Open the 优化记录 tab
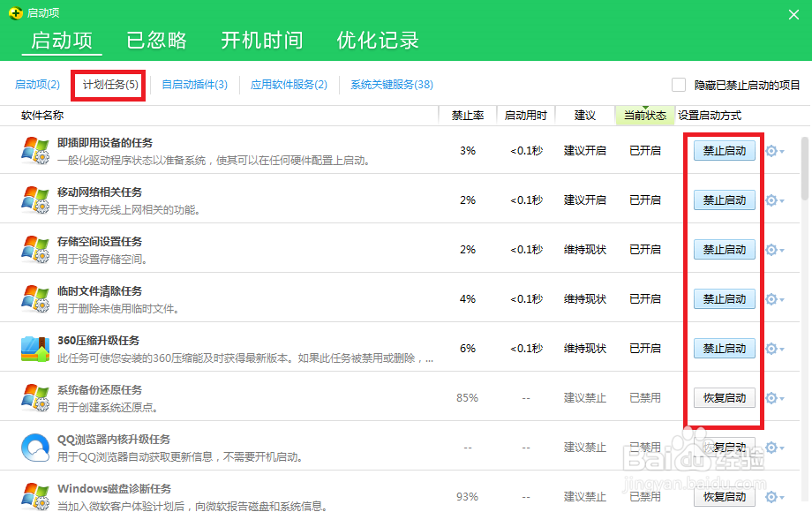Image resolution: width=812 pixels, height=512 pixels. click(x=377, y=41)
